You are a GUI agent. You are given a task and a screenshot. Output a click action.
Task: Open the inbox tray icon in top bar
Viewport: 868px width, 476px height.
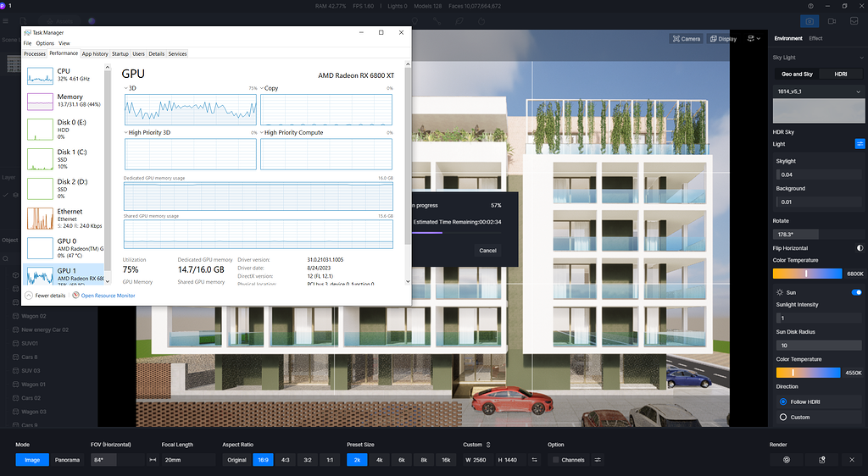[x=854, y=21]
